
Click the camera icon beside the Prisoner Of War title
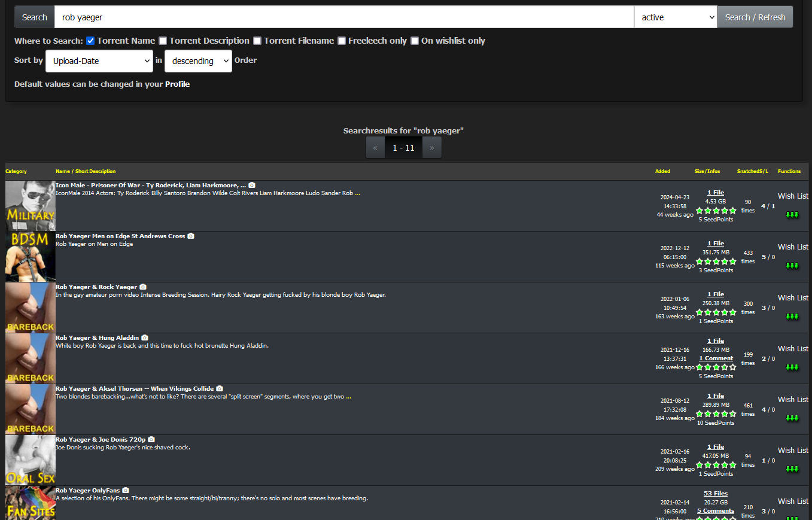(252, 186)
